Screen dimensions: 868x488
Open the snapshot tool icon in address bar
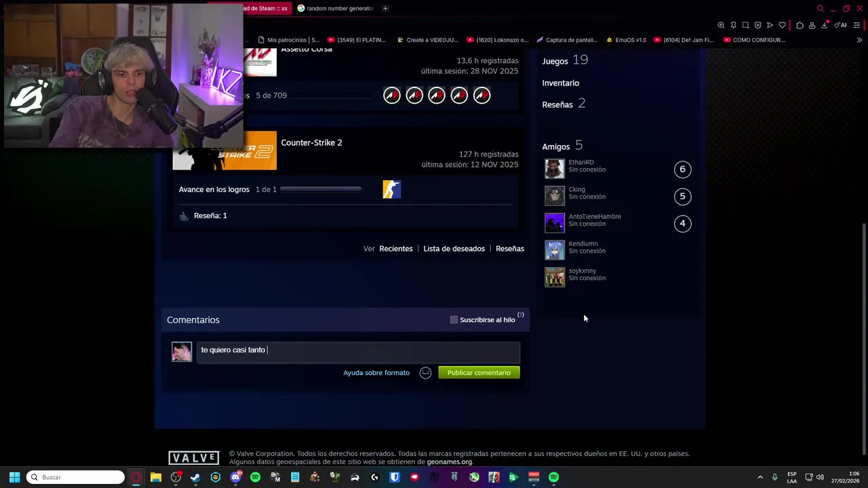[745, 25]
